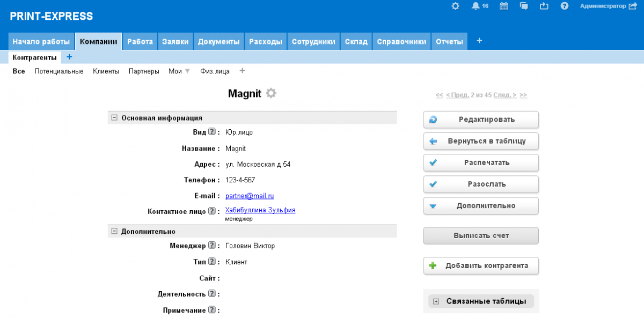Screen dimensions: 644x318
Task: Click the help question mark in header
Action: (x=564, y=6)
